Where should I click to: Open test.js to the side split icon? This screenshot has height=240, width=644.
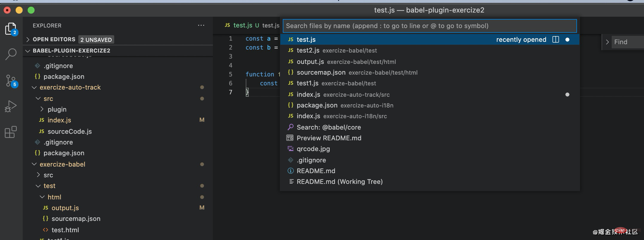[556, 40]
